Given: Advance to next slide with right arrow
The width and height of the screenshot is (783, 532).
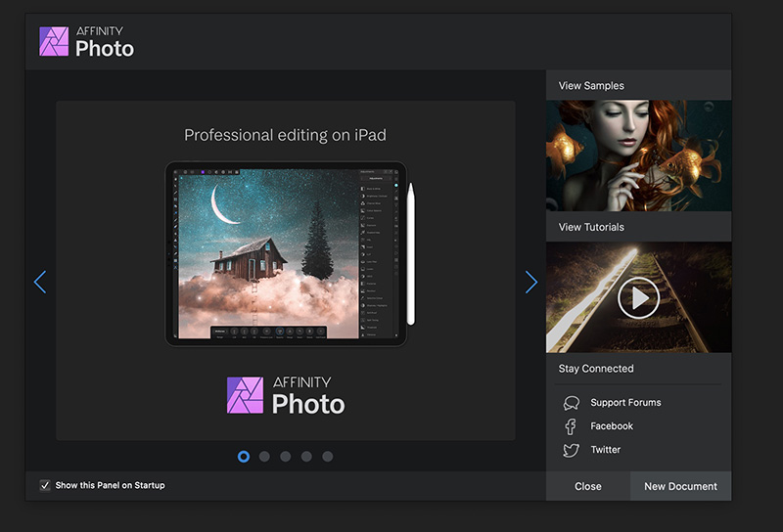Looking at the screenshot, I should click(x=531, y=283).
